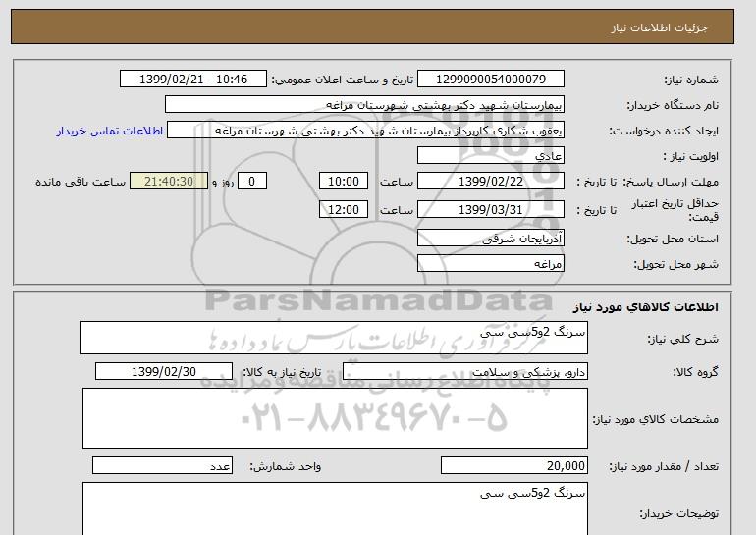Click the label توضیحات خریدار

678,513
